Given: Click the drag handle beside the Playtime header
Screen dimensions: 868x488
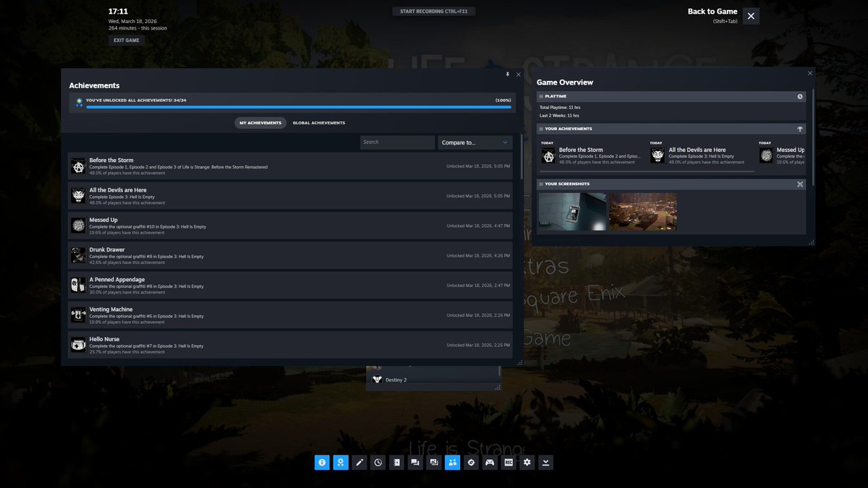Looking at the screenshot, I should click(541, 96).
